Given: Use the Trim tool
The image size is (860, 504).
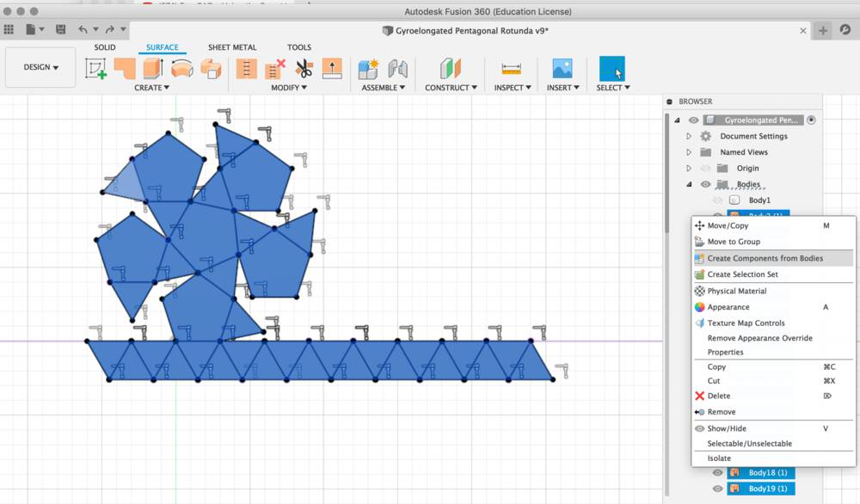Looking at the screenshot, I should coord(305,68).
